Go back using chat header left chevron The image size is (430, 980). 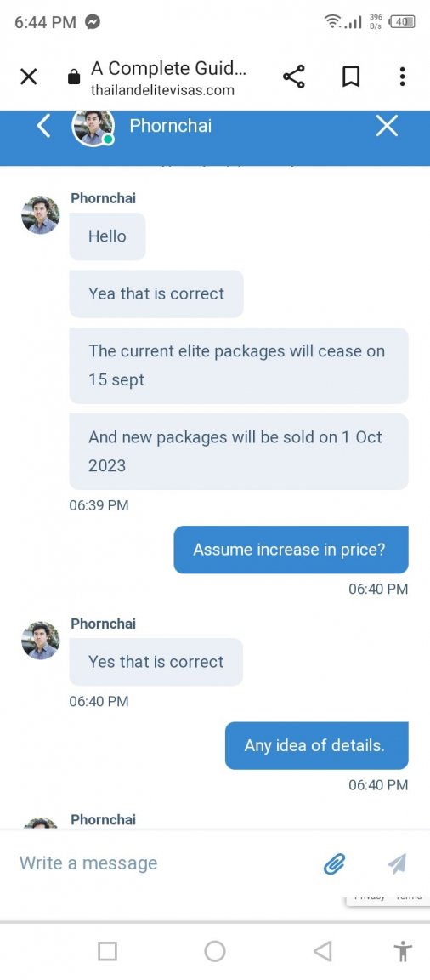point(42,126)
